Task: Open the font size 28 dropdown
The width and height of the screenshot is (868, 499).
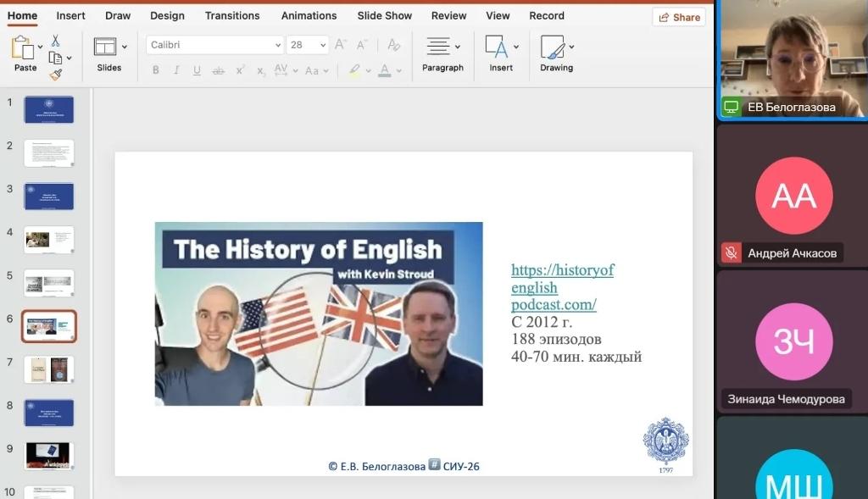Action: 323,45
